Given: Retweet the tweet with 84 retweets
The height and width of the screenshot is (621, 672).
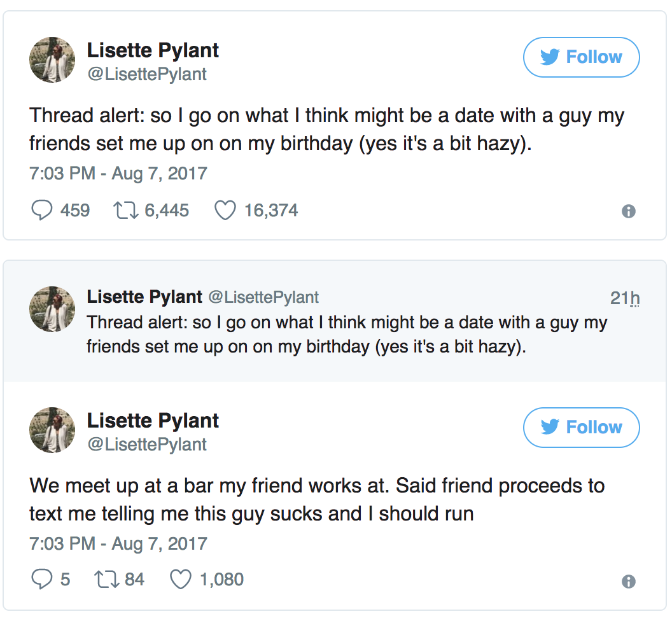Looking at the screenshot, I should click(x=107, y=580).
